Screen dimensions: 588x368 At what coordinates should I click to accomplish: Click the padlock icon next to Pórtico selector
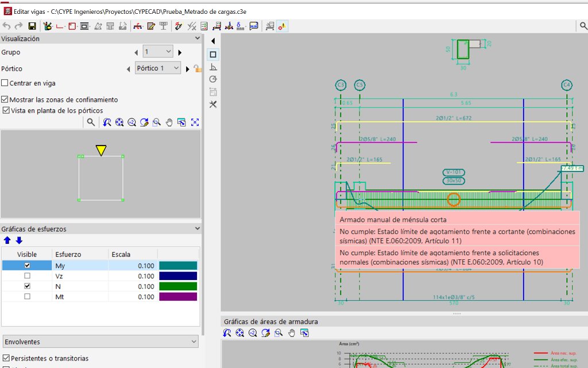(x=198, y=68)
